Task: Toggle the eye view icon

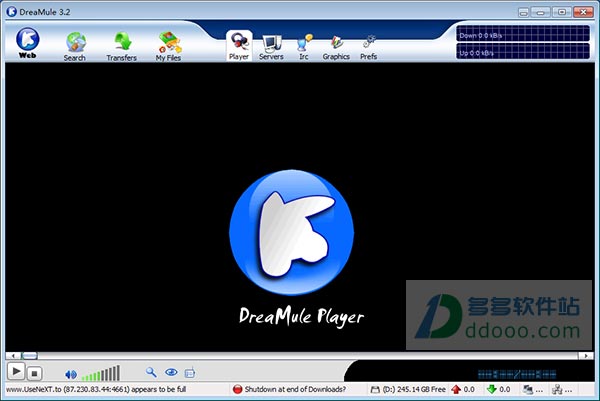Action: [171, 372]
